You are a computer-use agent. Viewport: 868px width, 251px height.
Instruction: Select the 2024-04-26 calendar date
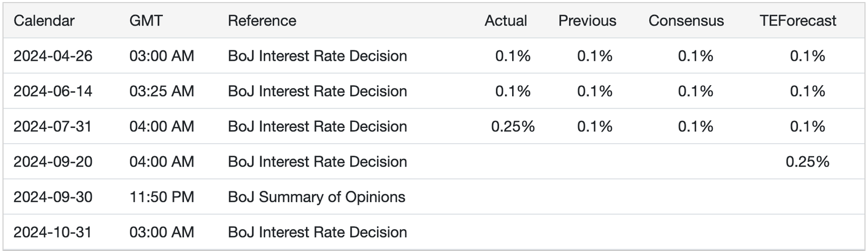pos(53,56)
